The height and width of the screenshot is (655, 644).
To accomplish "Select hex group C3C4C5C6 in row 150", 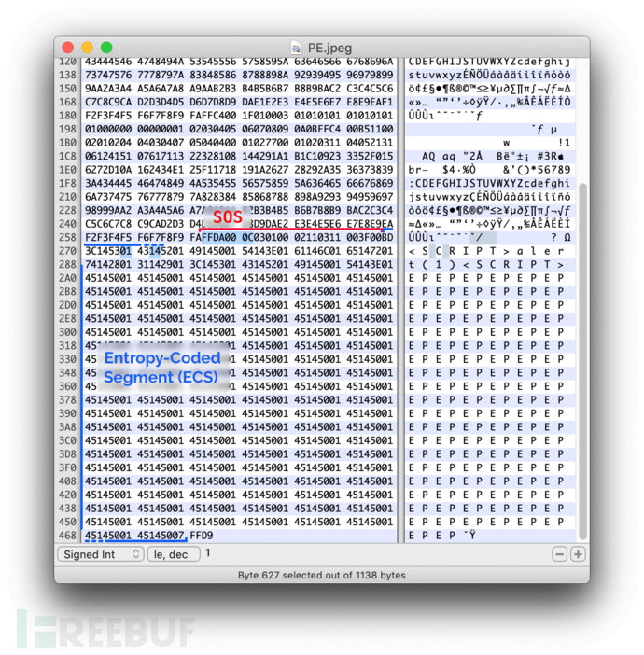I will pos(370,89).
